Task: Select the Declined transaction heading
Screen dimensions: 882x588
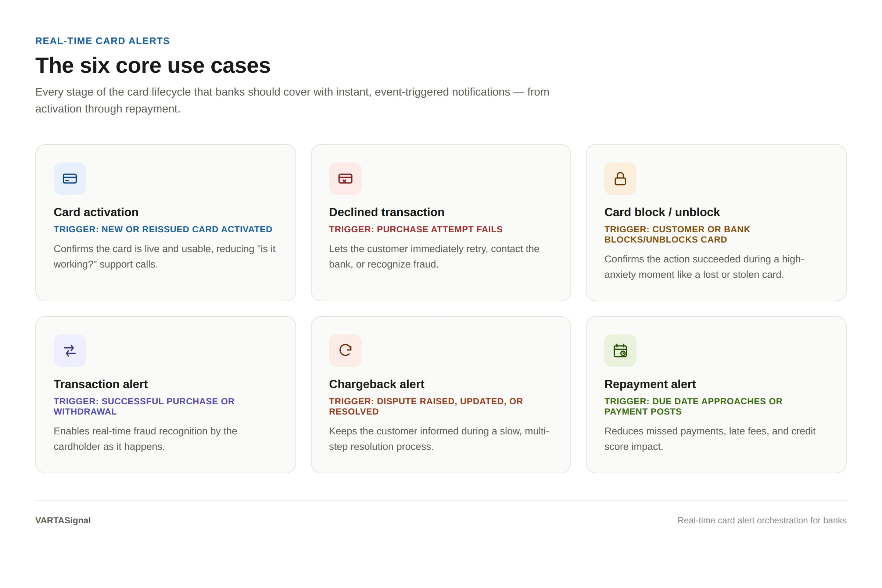Action: pyautogui.click(x=387, y=212)
